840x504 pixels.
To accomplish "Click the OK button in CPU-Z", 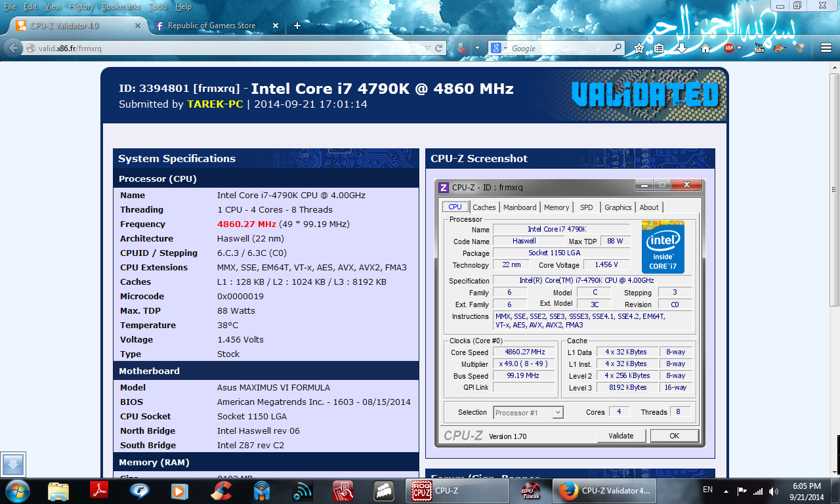I will pyautogui.click(x=674, y=436).
